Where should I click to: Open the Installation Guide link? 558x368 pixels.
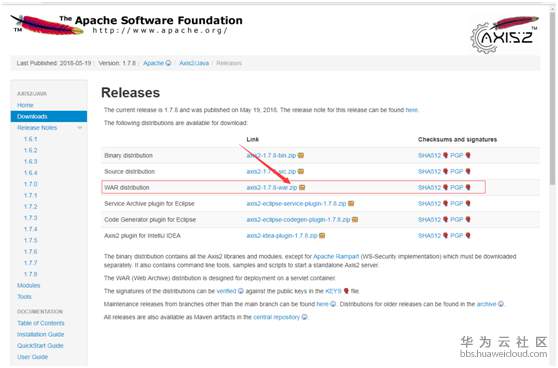41,335
